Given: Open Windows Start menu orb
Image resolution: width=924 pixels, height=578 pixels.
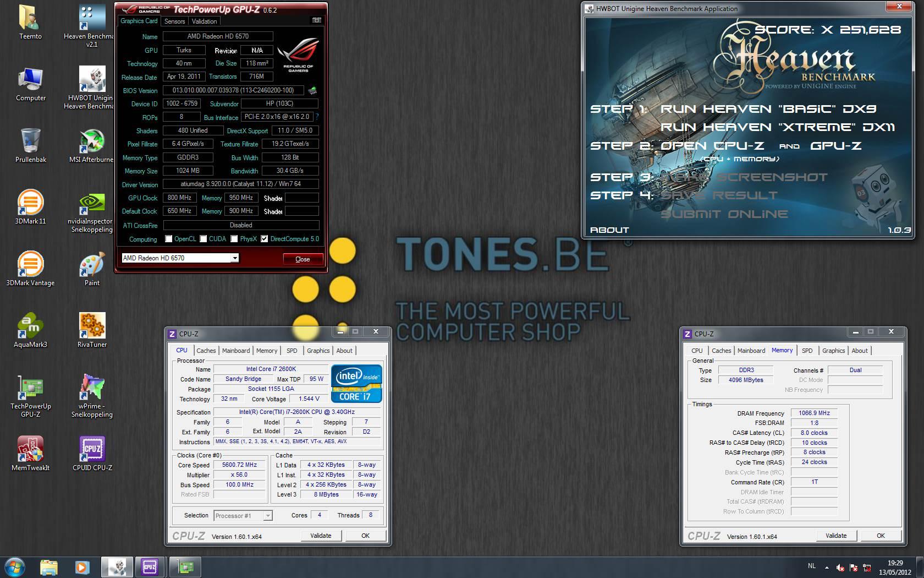Looking at the screenshot, I should click(15, 566).
